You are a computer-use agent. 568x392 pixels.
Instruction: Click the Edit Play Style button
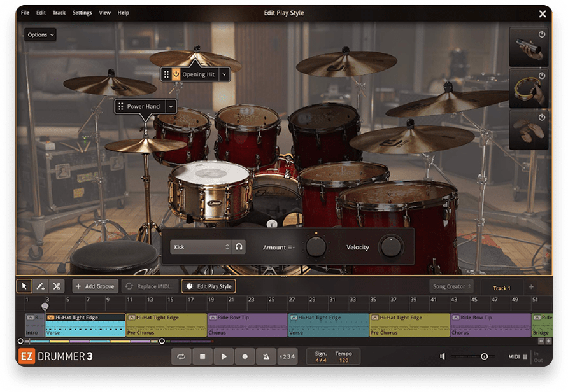pos(208,286)
